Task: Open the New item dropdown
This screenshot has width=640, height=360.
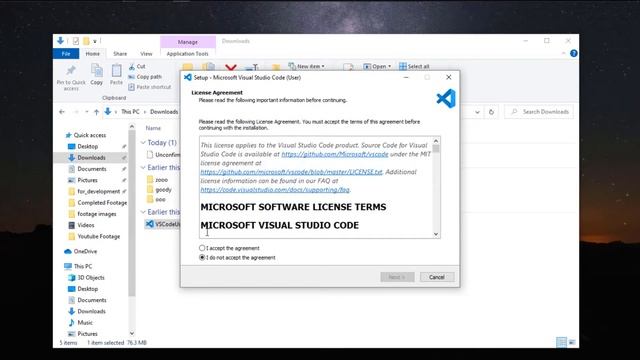Action: [x=307, y=66]
